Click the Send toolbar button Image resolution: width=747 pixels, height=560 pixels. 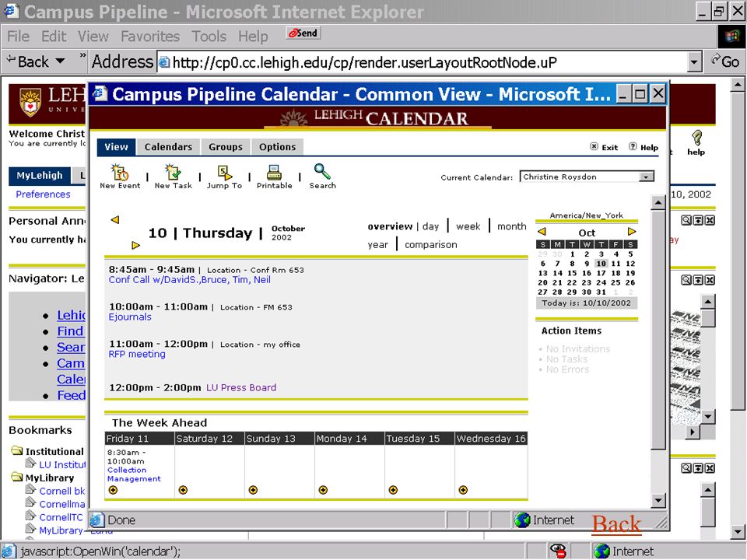303,33
